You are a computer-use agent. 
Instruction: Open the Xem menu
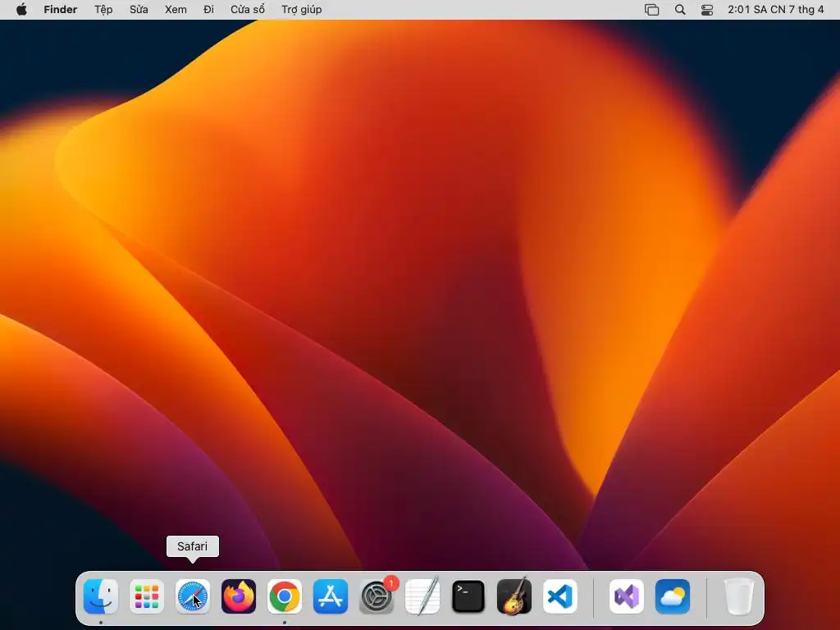coord(176,10)
